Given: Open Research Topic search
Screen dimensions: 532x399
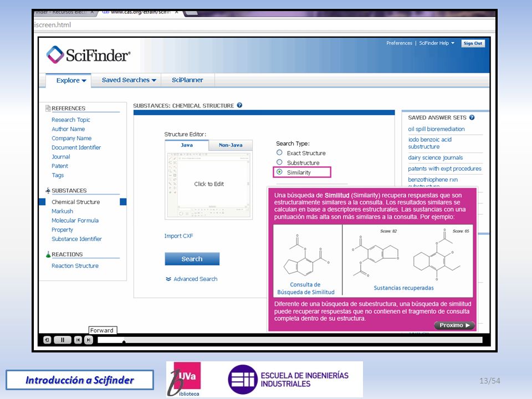Looking at the screenshot, I should (x=71, y=120).
